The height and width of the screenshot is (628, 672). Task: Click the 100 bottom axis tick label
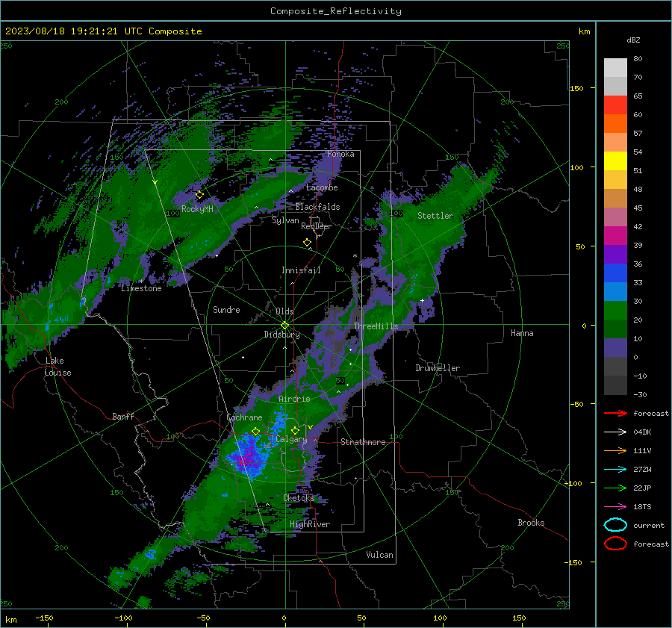(x=440, y=618)
